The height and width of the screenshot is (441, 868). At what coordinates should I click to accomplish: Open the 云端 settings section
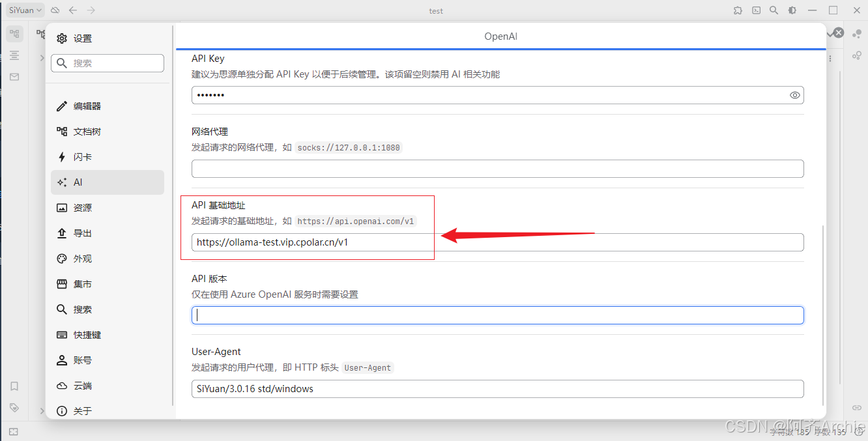pos(108,386)
